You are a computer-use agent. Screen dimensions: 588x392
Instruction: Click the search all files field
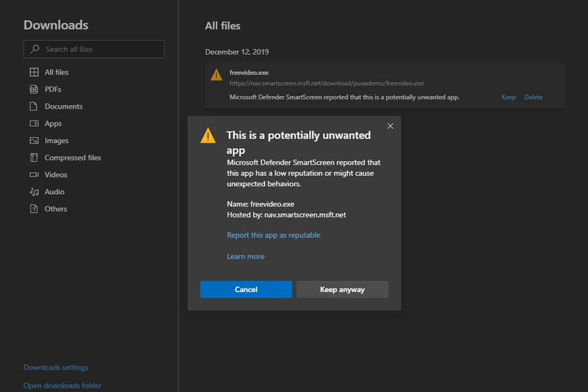point(94,49)
